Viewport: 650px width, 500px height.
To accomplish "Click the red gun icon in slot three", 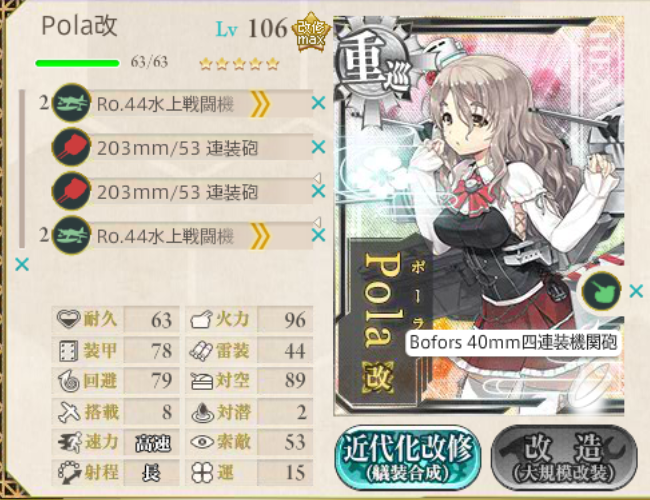I will (72, 191).
